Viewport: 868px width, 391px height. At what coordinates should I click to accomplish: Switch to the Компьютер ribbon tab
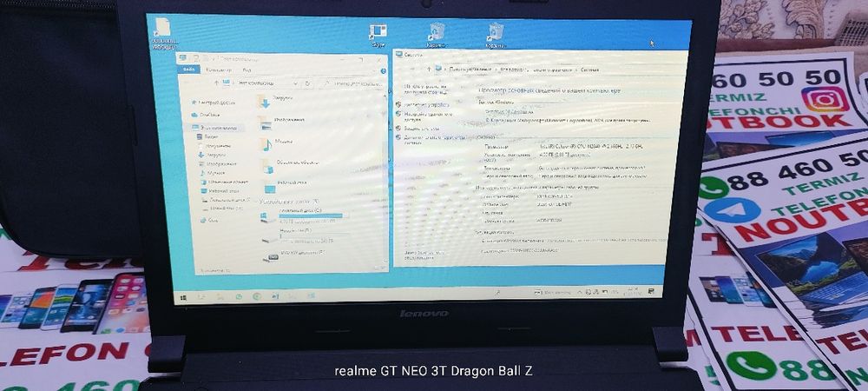pos(218,70)
